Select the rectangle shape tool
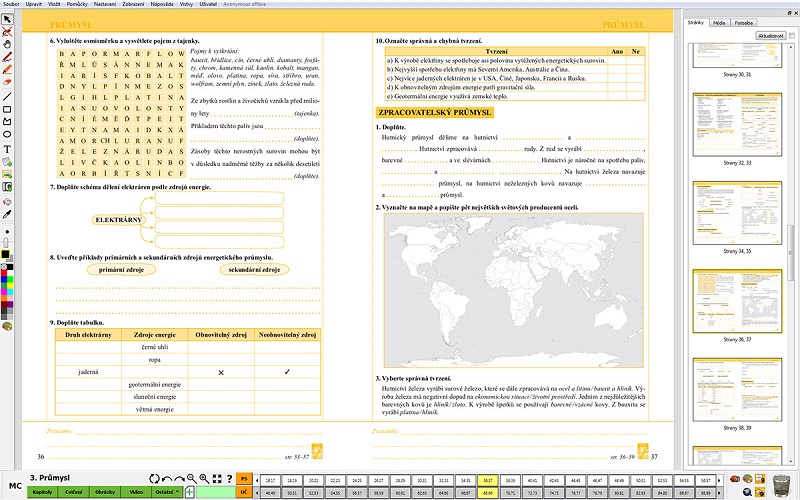 [x=7, y=109]
